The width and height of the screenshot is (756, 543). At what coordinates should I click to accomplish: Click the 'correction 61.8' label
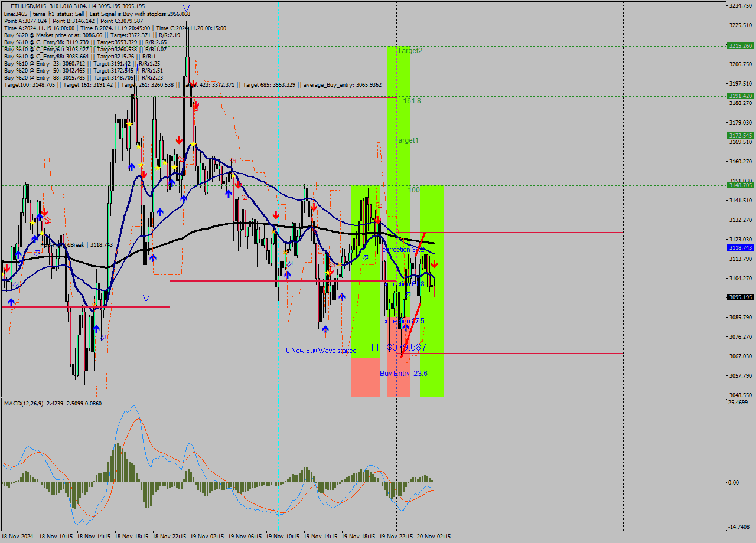404,284
